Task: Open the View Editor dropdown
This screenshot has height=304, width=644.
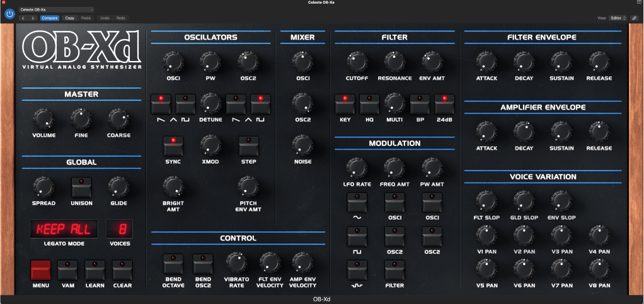Action: coord(618,18)
